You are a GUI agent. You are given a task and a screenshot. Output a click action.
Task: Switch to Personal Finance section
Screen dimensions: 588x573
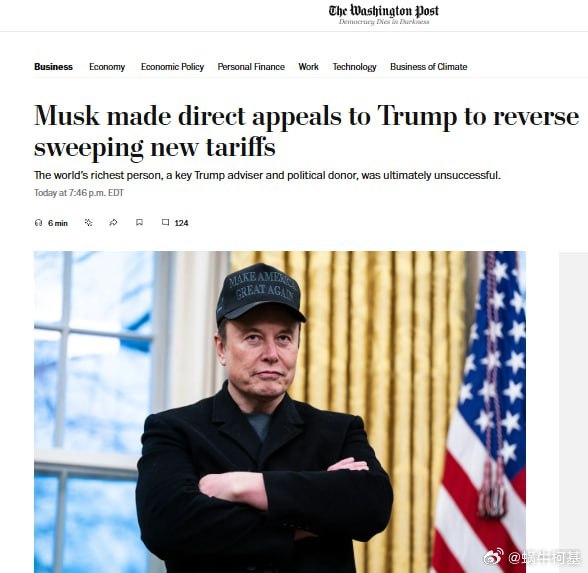[251, 67]
